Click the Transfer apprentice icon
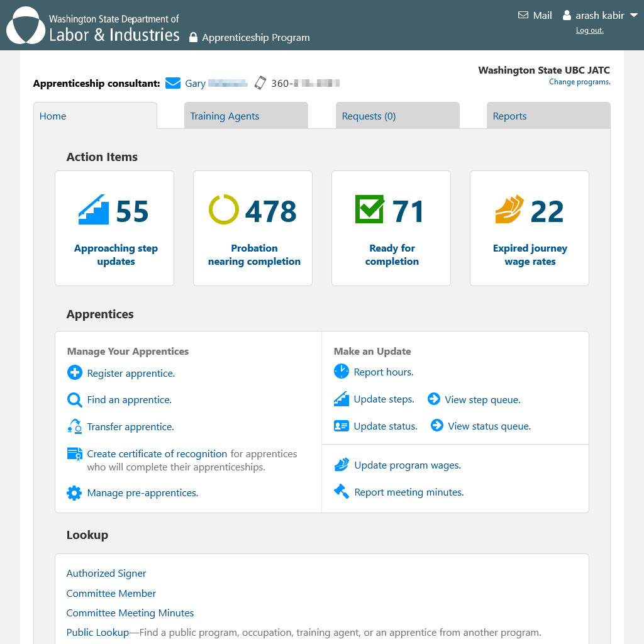This screenshot has height=644, width=644. 74,426
